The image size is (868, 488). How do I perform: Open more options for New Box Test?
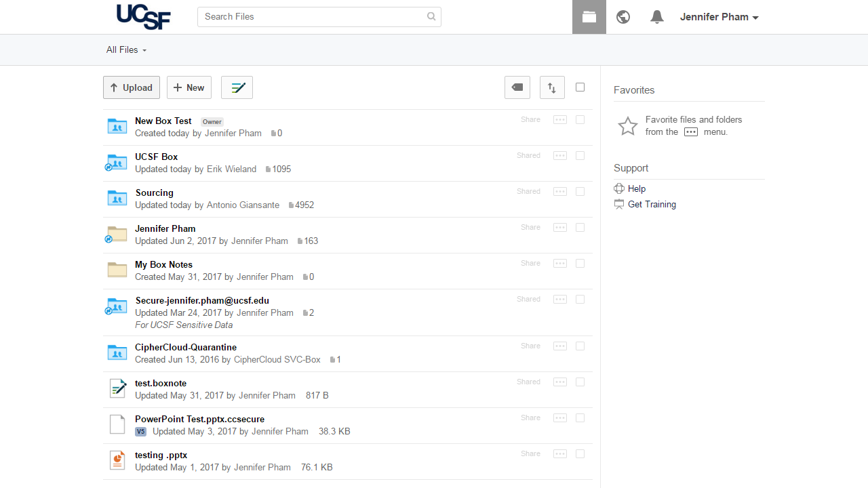click(560, 120)
